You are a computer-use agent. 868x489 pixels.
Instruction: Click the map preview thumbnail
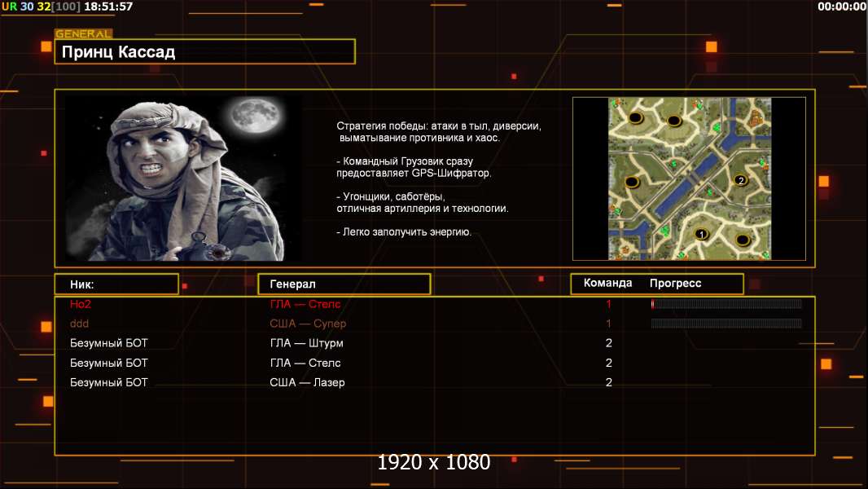(689, 178)
